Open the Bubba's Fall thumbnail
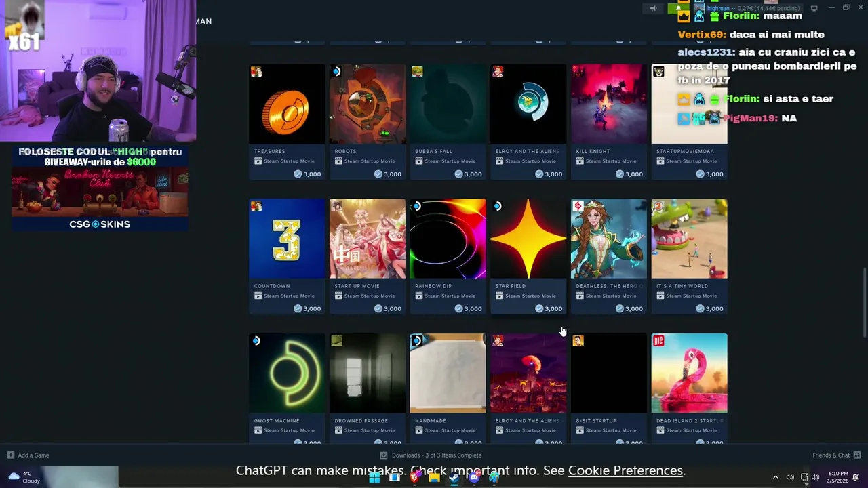The image size is (868, 488). point(448,104)
